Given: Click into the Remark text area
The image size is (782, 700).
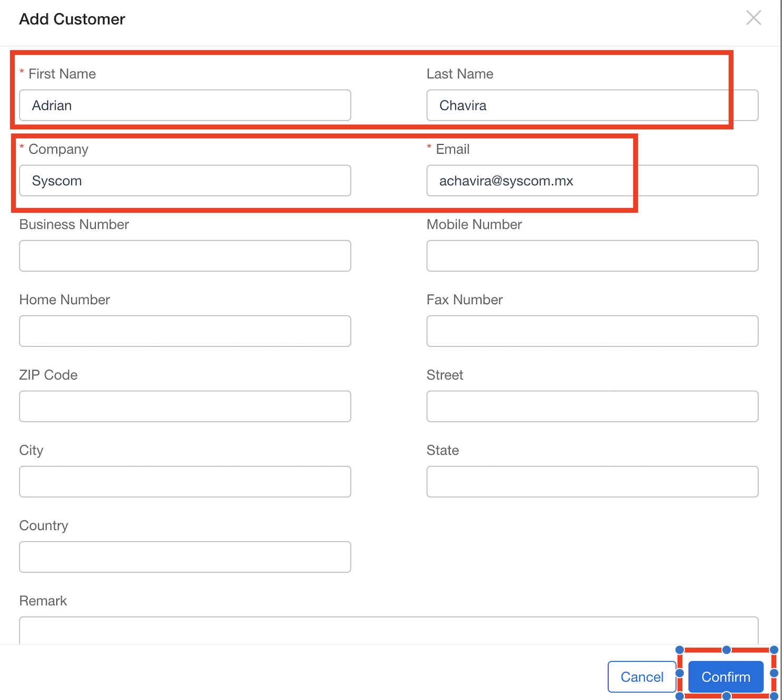Looking at the screenshot, I should pyautogui.click(x=389, y=630).
